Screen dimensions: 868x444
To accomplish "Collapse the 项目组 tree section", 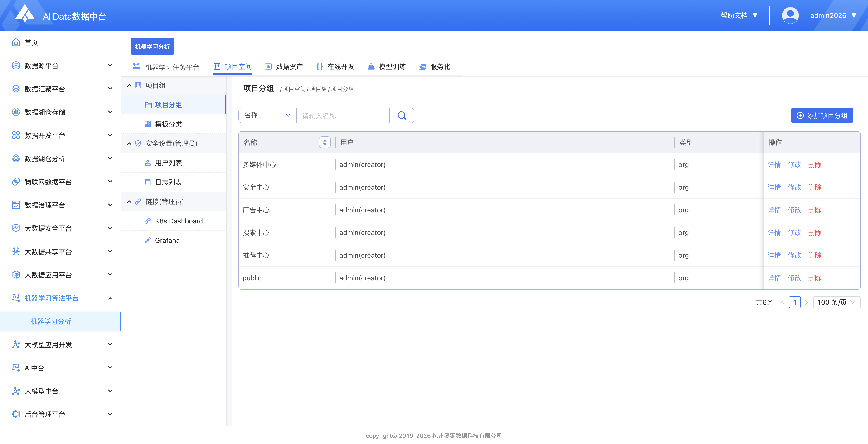I will 129,86.
